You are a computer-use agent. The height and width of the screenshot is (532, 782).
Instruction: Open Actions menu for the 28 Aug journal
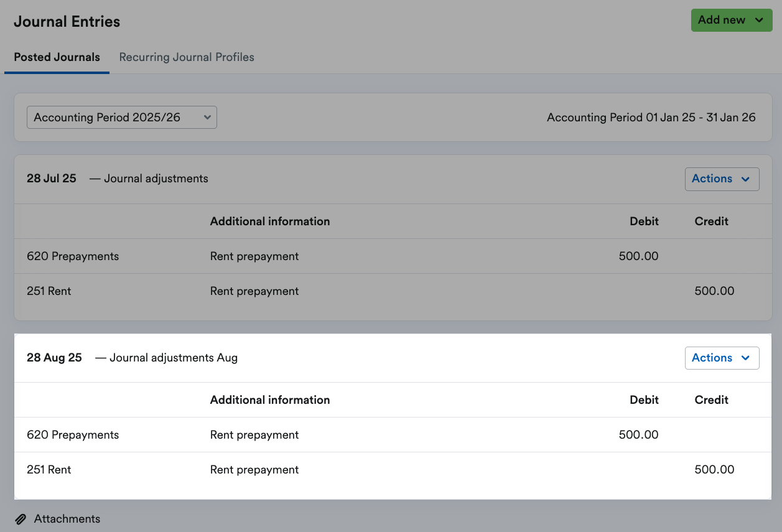(722, 358)
